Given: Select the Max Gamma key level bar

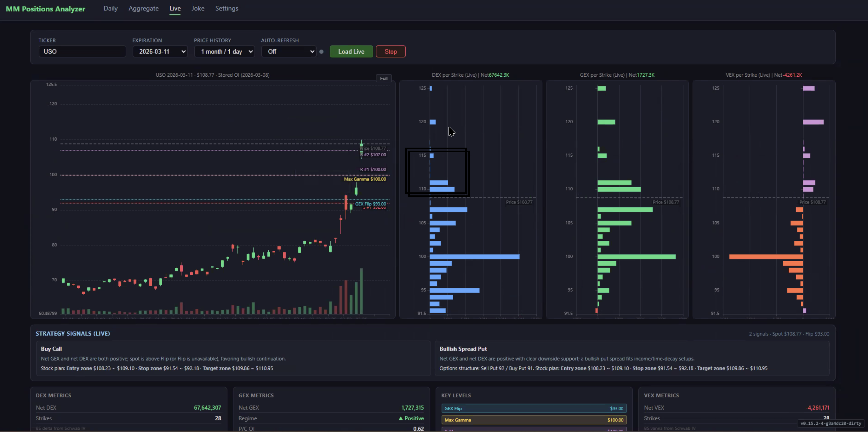Looking at the screenshot, I should coord(534,420).
